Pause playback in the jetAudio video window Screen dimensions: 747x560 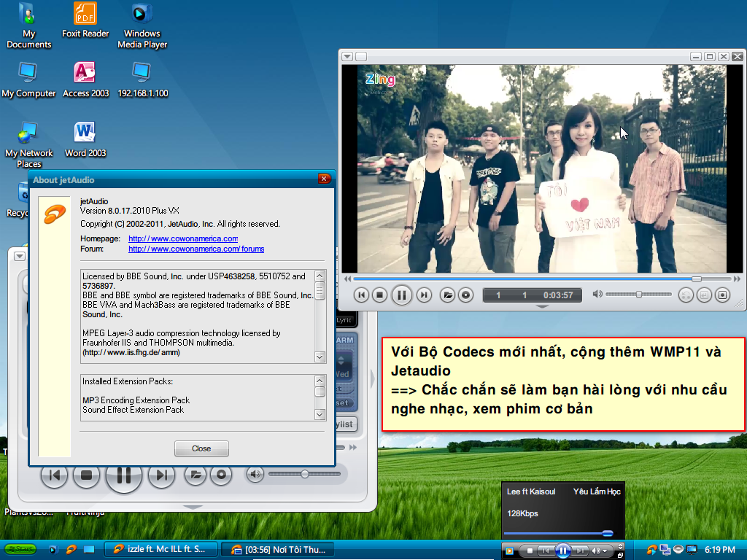click(402, 295)
